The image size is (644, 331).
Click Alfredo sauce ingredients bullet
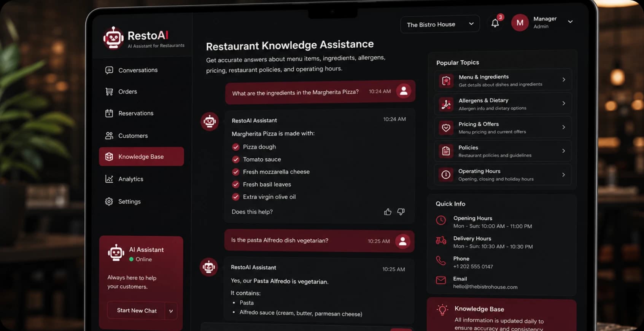tap(301, 313)
